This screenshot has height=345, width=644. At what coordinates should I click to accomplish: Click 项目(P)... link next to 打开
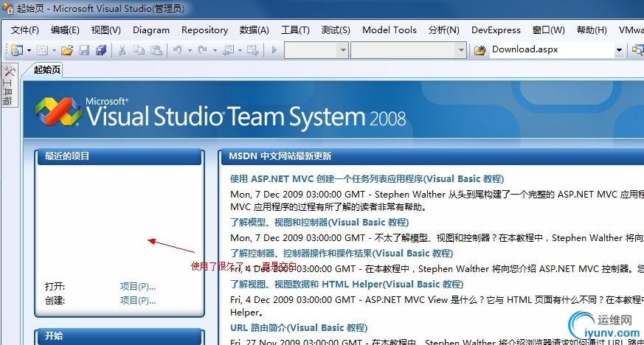point(138,286)
